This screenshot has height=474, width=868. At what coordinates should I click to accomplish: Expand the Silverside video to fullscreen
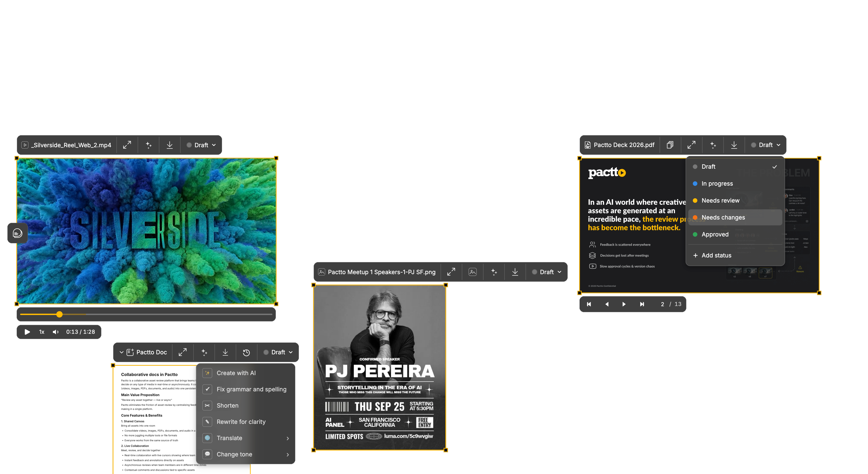[x=127, y=145]
